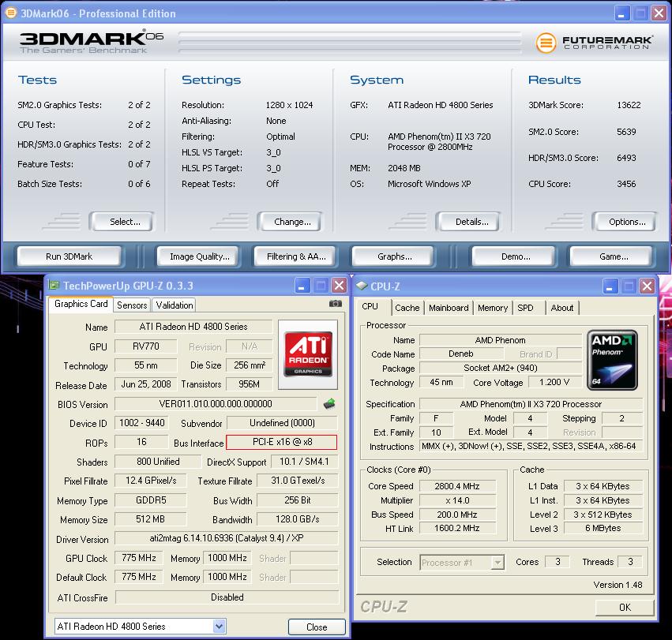The width and height of the screenshot is (672, 640).
Task: Close the CPU-Z window
Action: (648, 286)
